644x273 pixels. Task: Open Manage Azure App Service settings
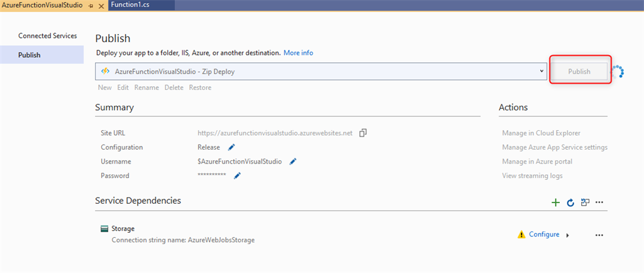click(x=555, y=147)
